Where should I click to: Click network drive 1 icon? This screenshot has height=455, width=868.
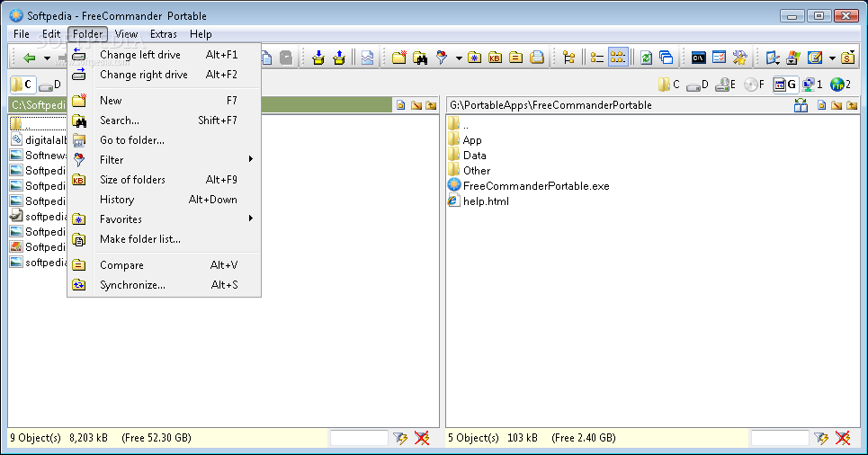tap(812, 85)
